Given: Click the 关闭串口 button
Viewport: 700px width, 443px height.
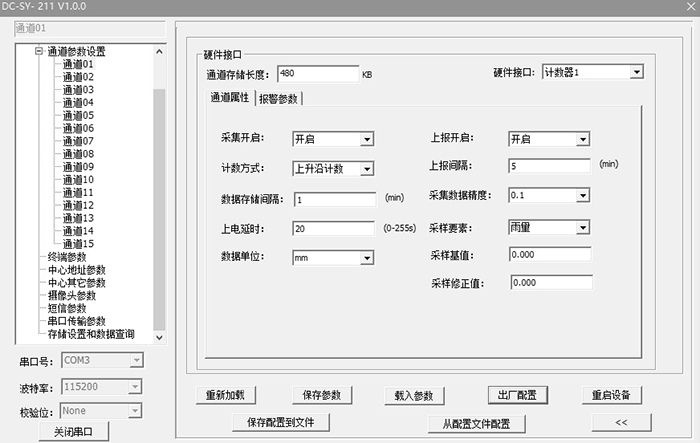Looking at the screenshot, I should [x=74, y=431].
